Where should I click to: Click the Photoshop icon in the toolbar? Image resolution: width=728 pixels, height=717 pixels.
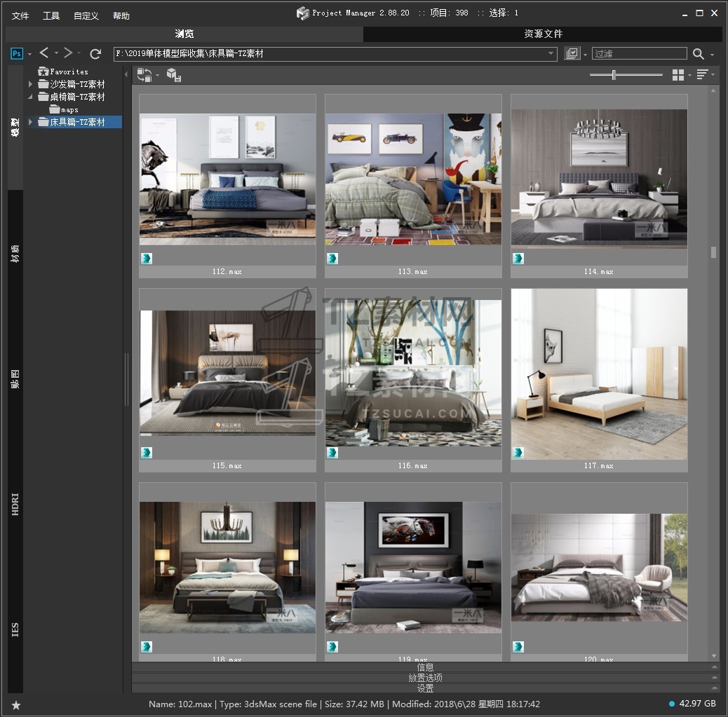point(17,53)
